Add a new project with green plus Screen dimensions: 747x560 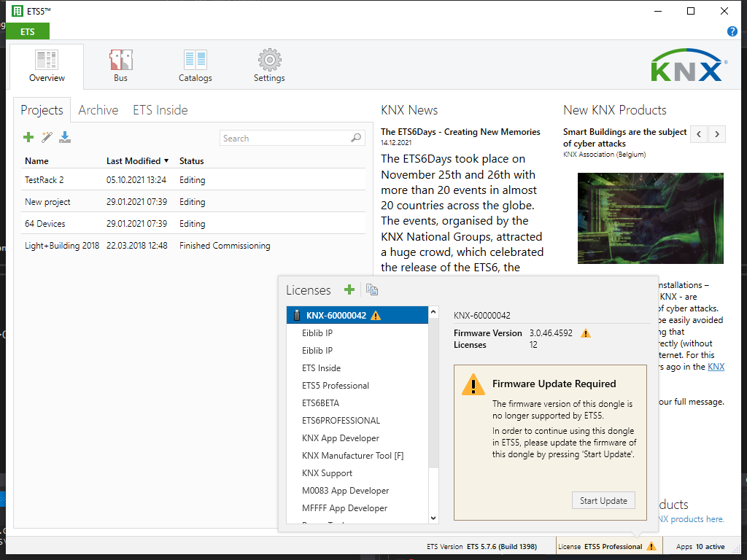[28, 138]
